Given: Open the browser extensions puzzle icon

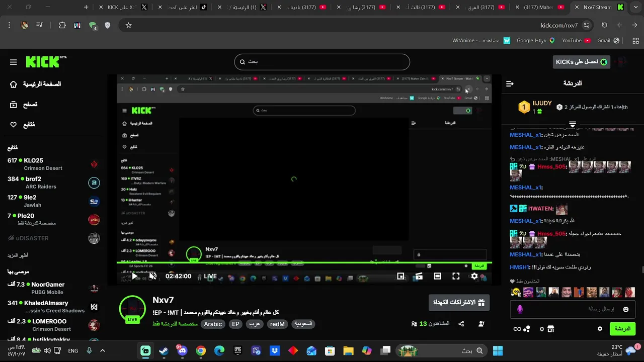Looking at the screenshot, I should (62, 25).
